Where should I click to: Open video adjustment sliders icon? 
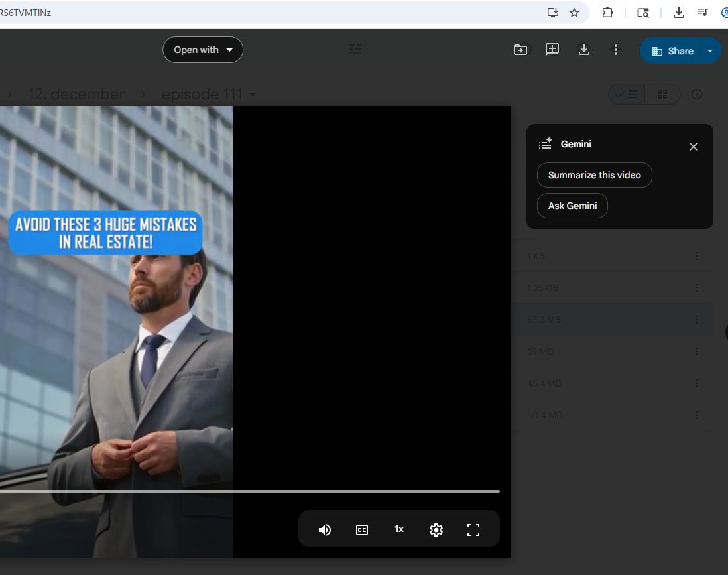pos(355,49)
